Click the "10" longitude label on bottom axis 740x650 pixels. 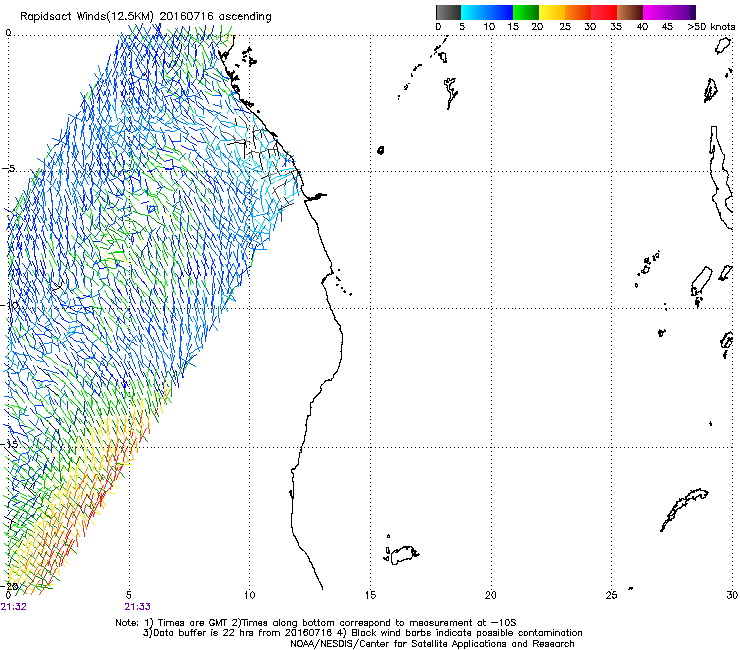click(250, 595)
